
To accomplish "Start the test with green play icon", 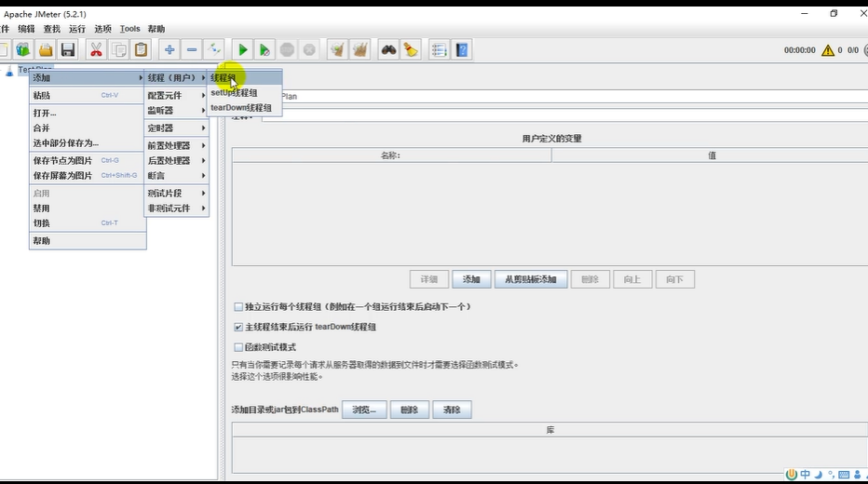I will (x=242, y=49).
